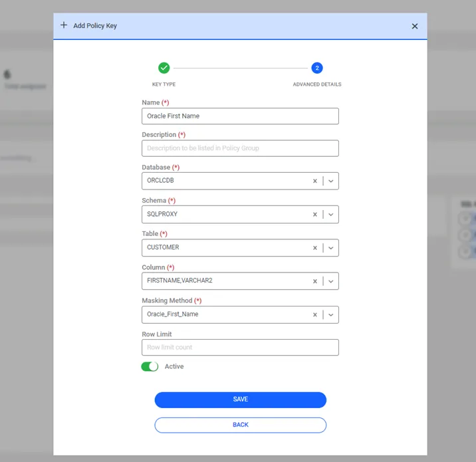Close the Add Policy Key dialog
The height and width of the screenshot is (462, 476).
[415, 26]
